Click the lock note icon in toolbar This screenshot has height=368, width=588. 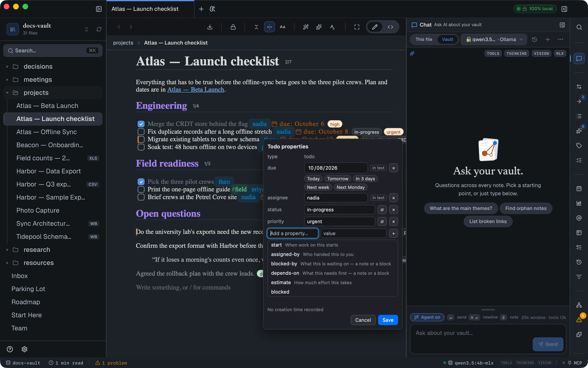point(233,27)
